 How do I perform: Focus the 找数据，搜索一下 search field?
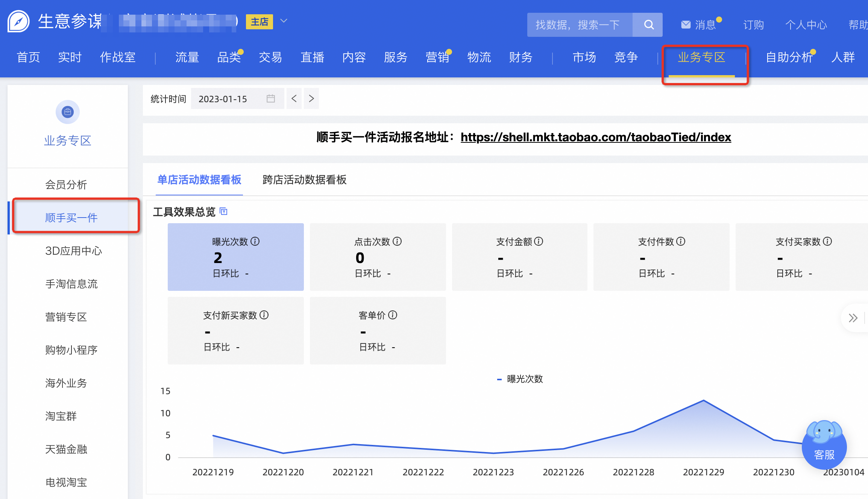(580, 25)
